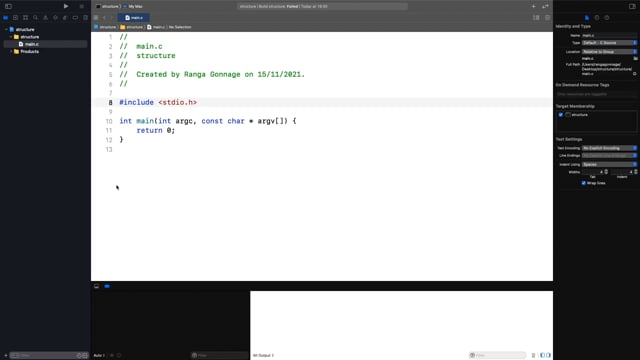Clear console with trash icon
Screen dimensions: 640x360
point(533,356)
